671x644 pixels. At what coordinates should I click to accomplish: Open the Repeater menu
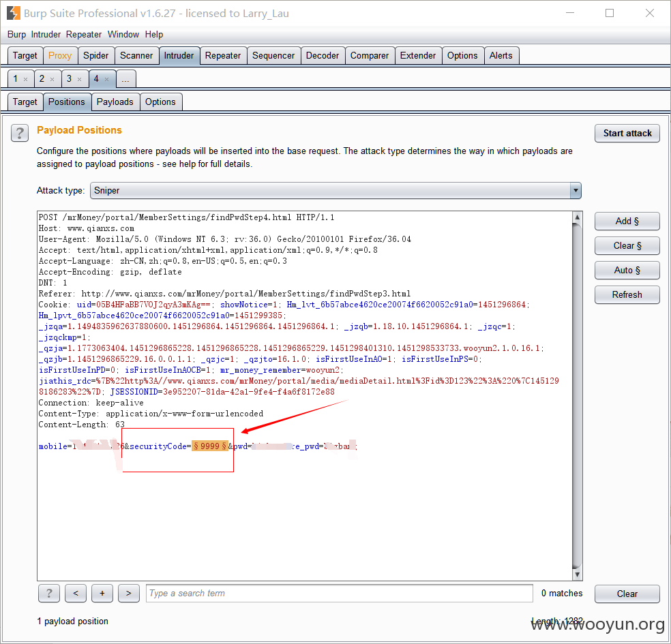point(84,34)
